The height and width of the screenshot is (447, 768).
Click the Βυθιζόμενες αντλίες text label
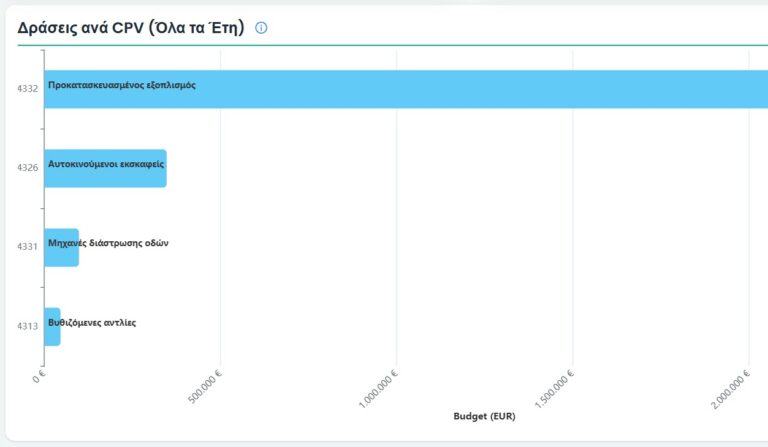click(x=91, y=322)
